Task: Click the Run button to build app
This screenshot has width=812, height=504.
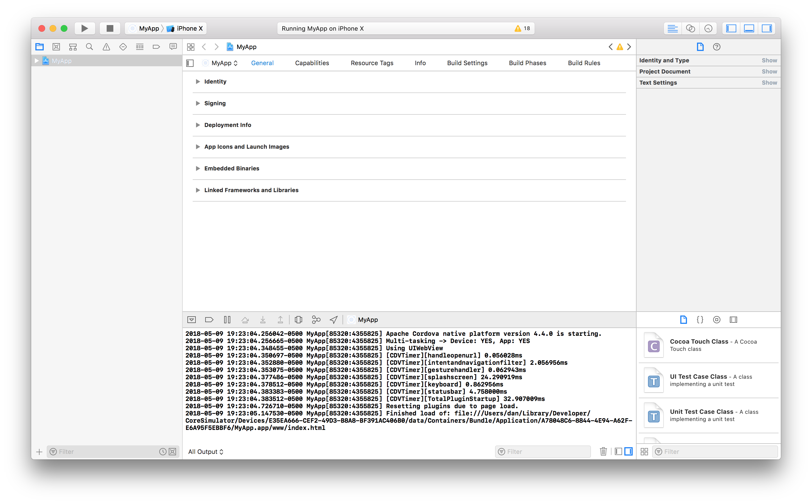Action: (x=84, y=28)
